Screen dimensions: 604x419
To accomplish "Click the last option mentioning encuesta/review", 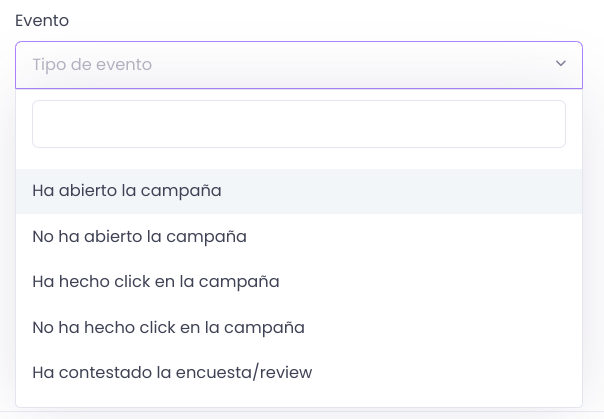I will (x=299, y=372).
